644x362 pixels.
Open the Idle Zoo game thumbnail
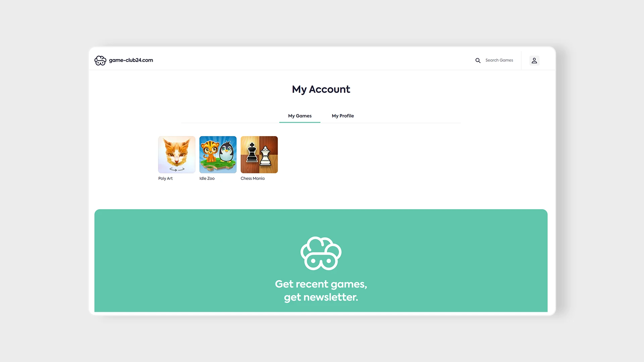[218, 155]
